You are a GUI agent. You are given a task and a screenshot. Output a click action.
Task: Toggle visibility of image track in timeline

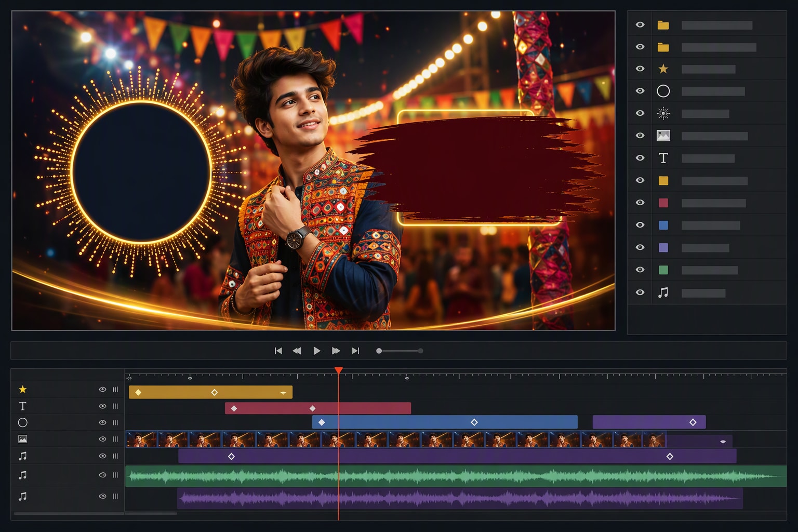102,439
